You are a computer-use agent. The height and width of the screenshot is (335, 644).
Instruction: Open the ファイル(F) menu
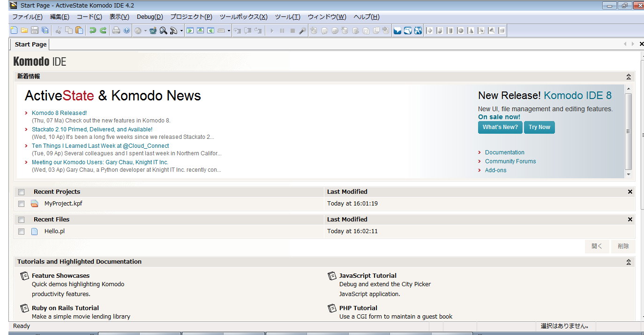click(x=27, y=17)
